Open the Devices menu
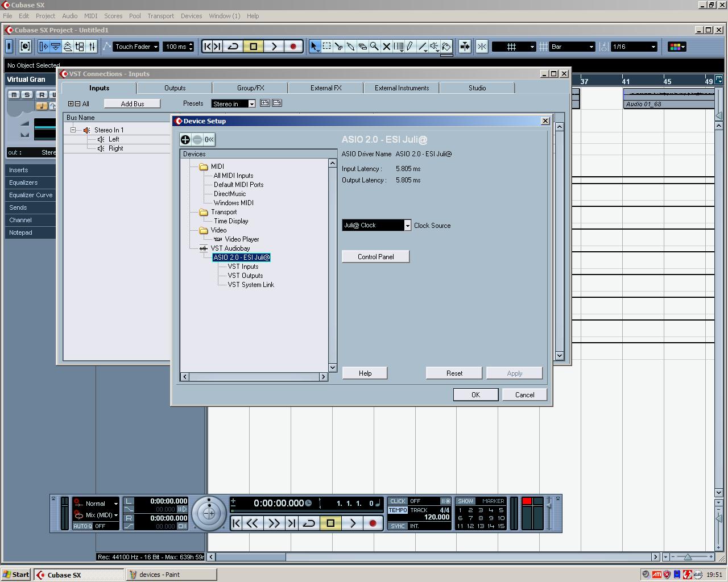Viewport: 728px width, 582px height. point(191,16)
